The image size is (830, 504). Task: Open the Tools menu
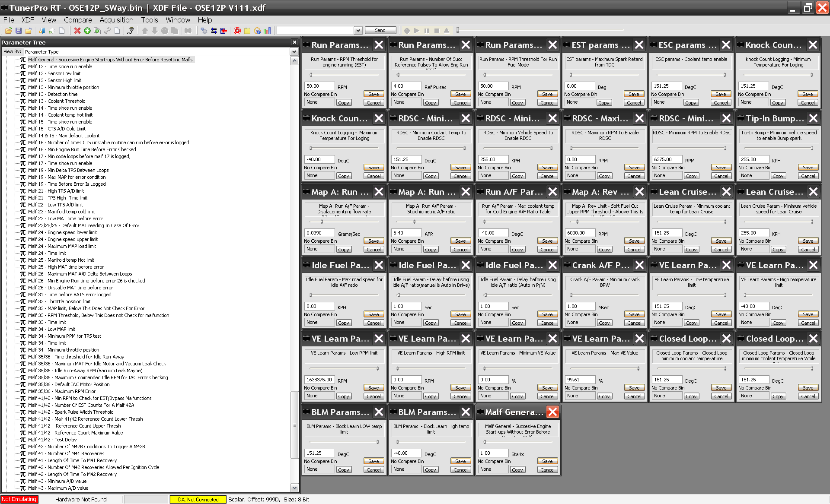pos(150,20)
